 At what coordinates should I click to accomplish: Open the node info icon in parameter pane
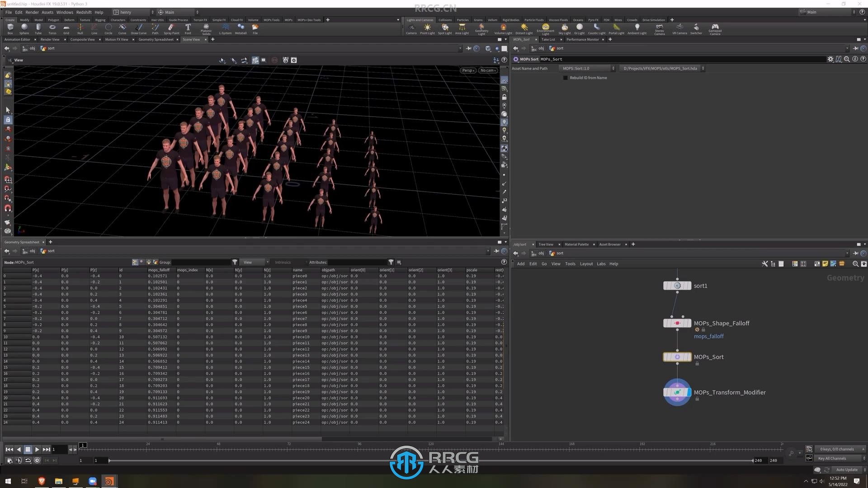pyautogui.click(x=855, y=59)
